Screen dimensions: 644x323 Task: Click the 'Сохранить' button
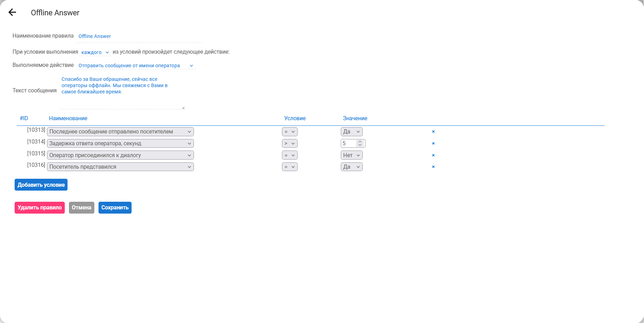[115, 208]
